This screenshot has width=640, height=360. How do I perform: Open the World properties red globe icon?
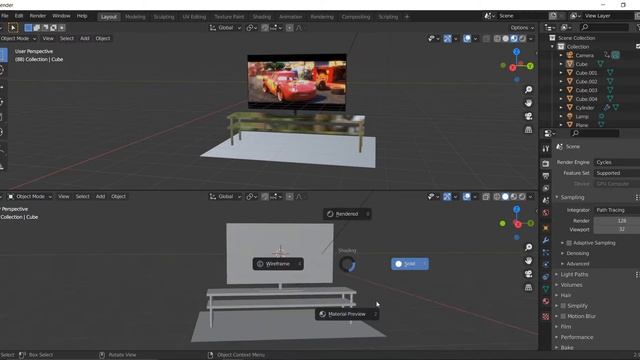tap(546, 213)
